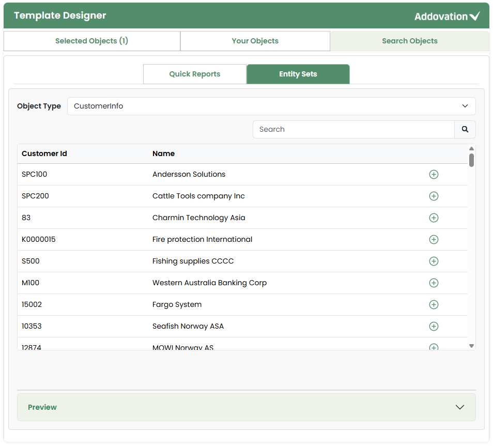The image size is (493, 448).
Task: Add Cattle Tools company Inc via plus icon
Action: coord(434,196)
